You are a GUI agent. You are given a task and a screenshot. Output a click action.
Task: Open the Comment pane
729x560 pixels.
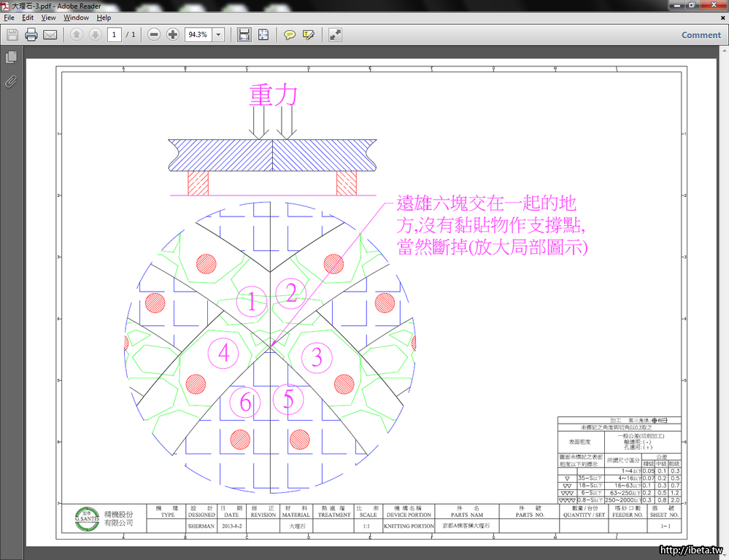pos(701,34)
